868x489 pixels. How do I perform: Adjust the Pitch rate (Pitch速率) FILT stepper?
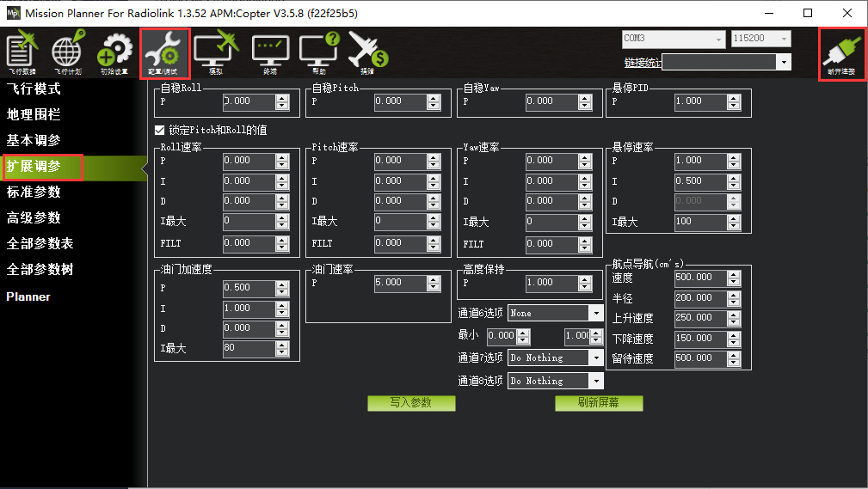point(434,243)
